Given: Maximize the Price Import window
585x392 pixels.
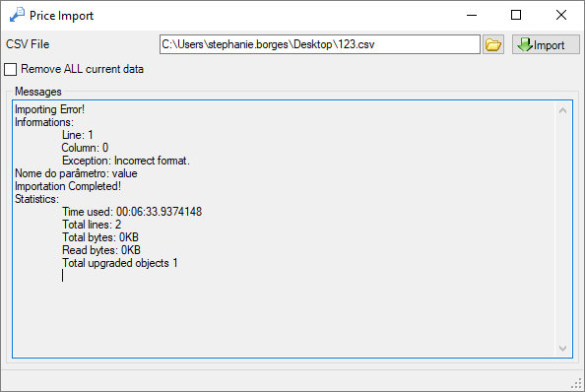Looking at the screenshot, I should (x=516, y=16).
